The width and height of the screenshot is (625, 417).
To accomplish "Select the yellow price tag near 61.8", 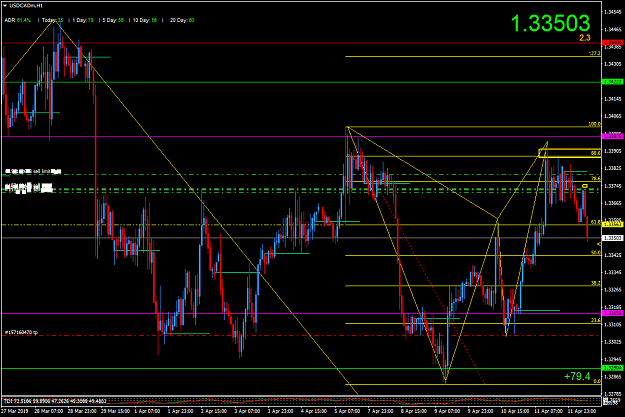I will 613,225.
